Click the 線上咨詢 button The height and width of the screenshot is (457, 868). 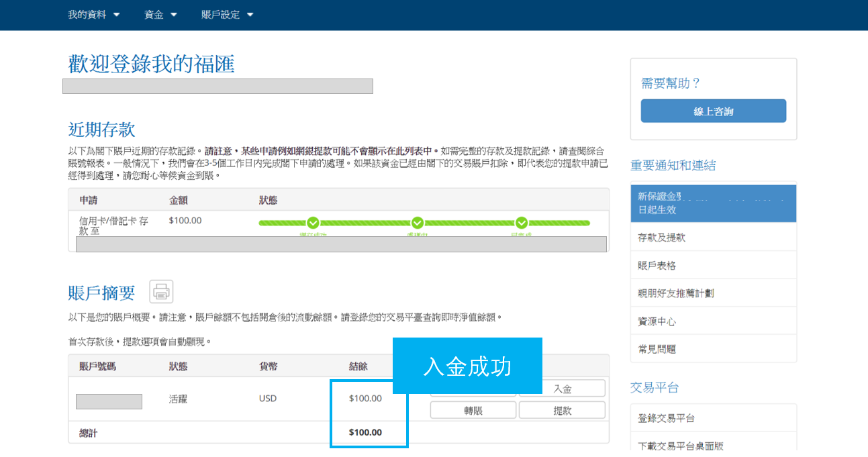point(713,111)
